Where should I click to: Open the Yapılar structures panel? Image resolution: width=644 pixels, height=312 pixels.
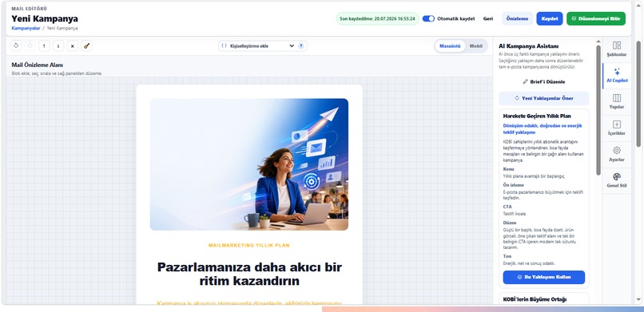click(x=617, y=101)
